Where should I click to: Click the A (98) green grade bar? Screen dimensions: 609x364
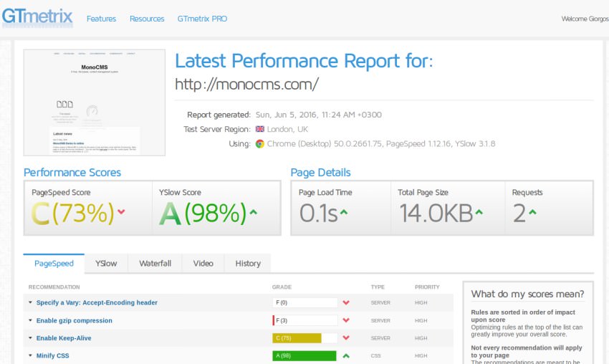tap(304, 356)
